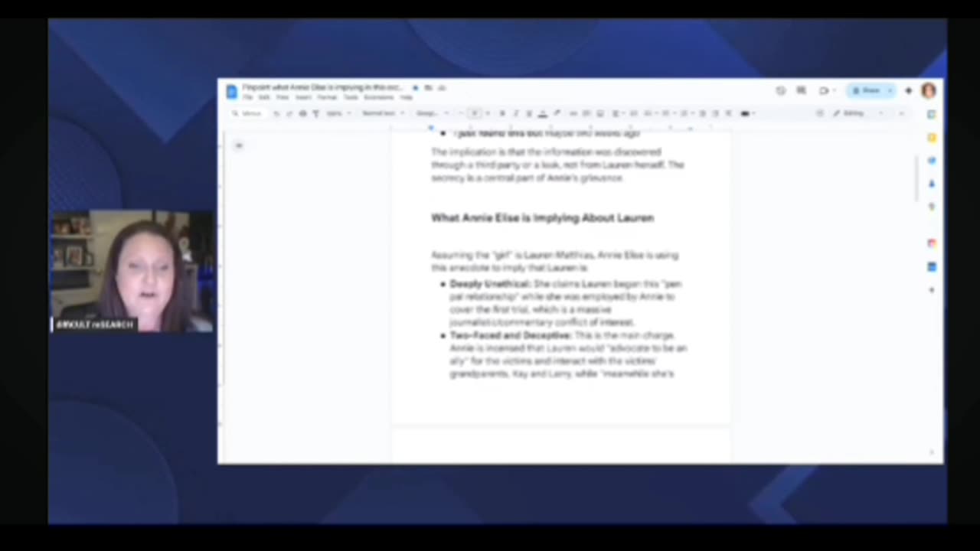Image resolution: width=980 pixels, height=551 pixels.
Task: Open line and paragraph spacing
Action: pyautogui.click(x=633, y=113)
